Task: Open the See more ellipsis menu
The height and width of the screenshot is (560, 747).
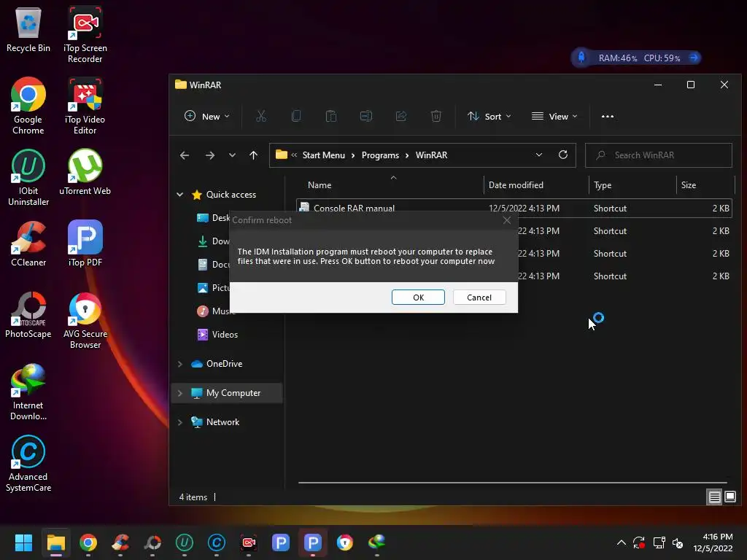Action: point(608,116)
